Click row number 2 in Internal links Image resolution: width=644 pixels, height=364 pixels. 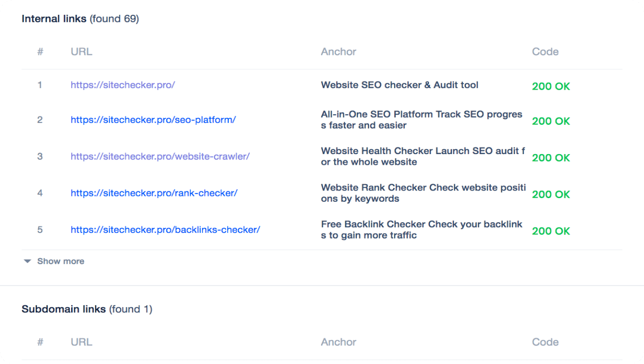tap(40, 120)
